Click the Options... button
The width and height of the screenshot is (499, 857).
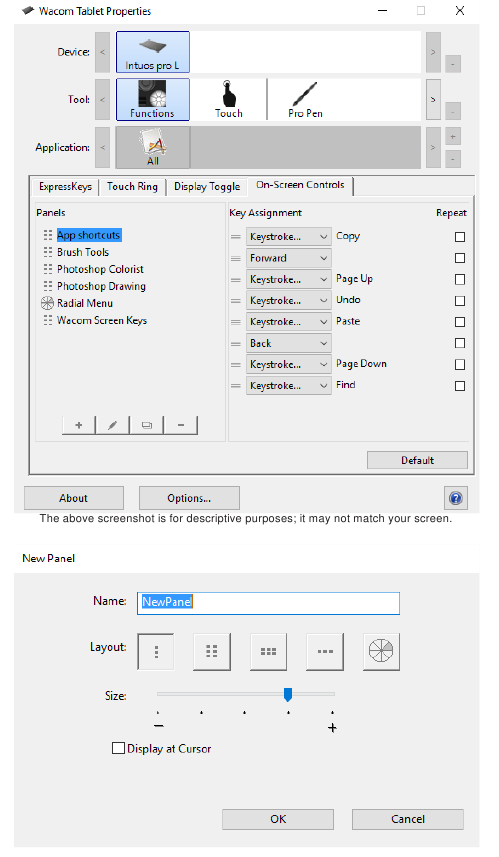tap(189, 498)
